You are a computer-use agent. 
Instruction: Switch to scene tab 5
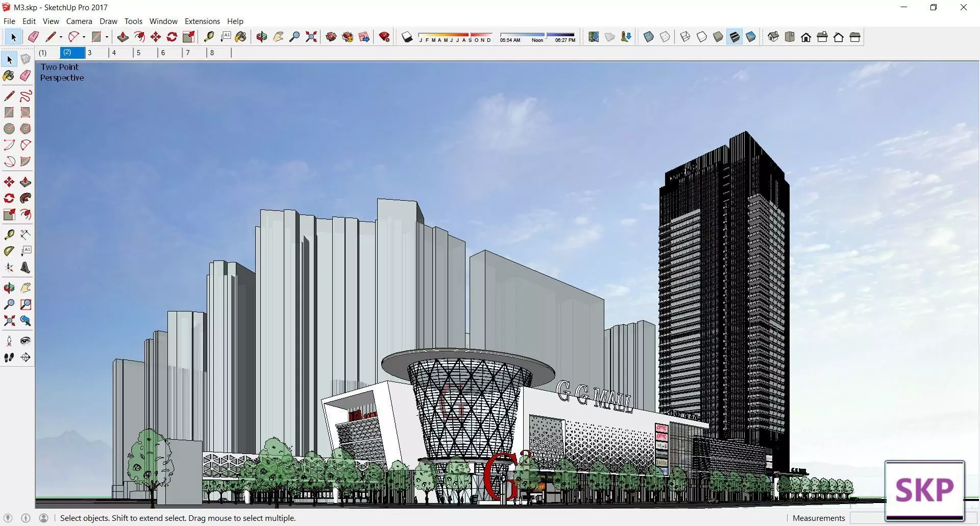point(145,53)
